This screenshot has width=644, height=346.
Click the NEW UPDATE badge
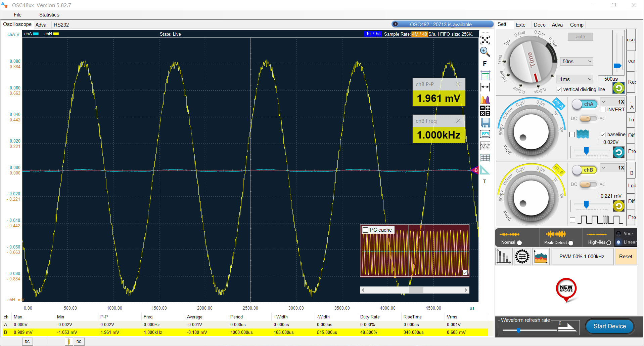566,290
